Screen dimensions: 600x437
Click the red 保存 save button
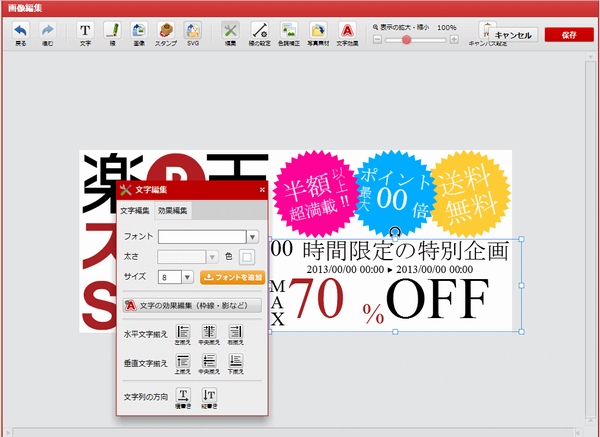click(x=569, y=34)
